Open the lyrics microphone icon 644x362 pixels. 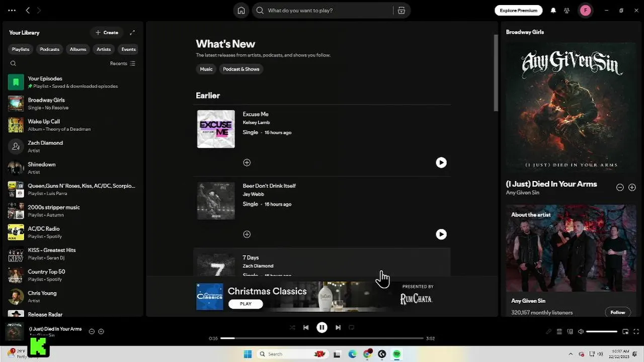[548, 332]
